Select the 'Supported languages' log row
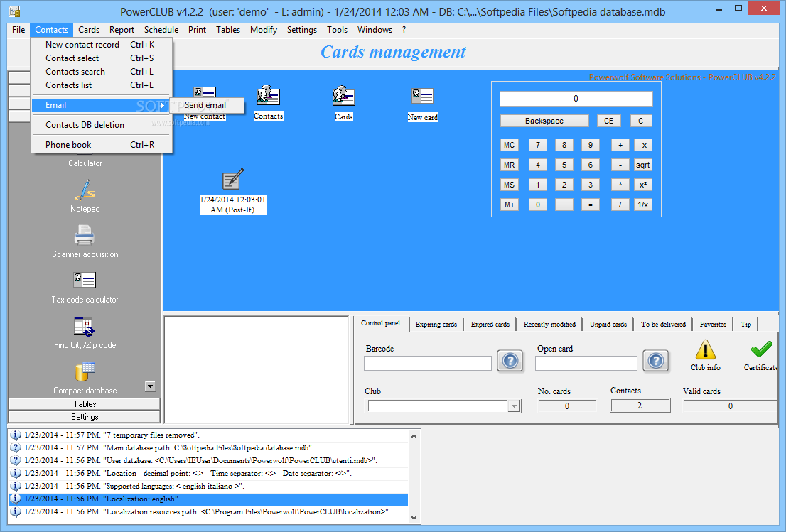 click(x=208, y=486)
